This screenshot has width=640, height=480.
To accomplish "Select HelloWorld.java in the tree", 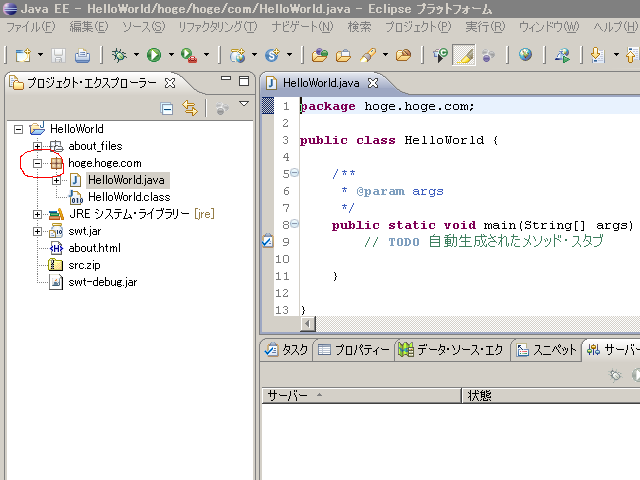I will pyautogui.click(x=126, y=180).
